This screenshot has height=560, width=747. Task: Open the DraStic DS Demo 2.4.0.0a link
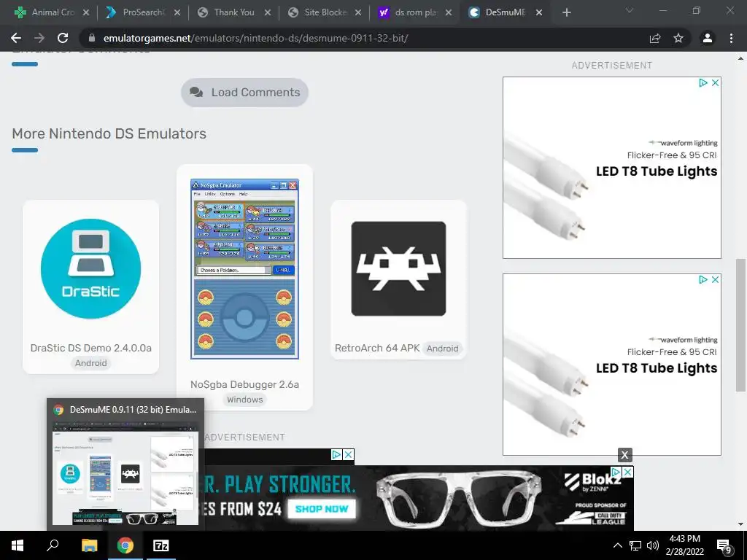point(91,348)
